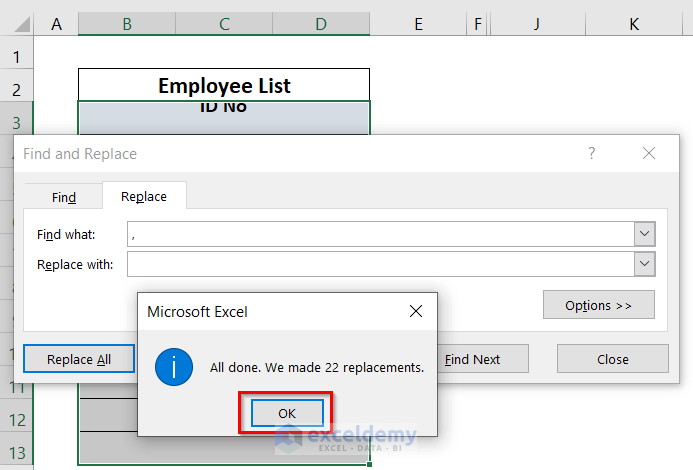The image size is (693, 470).
Task: Click OK in the Microsoft Excel message box
Action: [287, 413]
